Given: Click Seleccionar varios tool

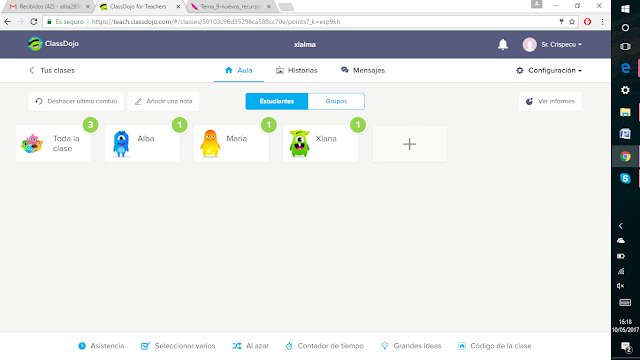Looking at the screenshot, I should click(x=178, y=346).
